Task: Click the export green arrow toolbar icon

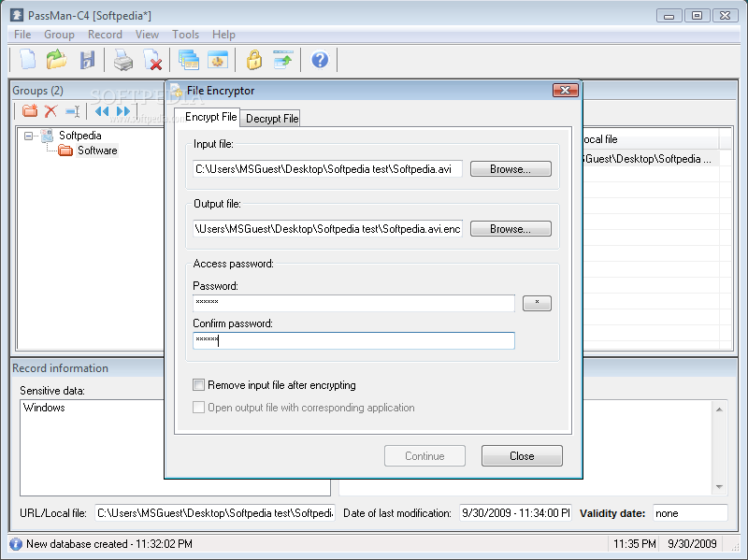Action: 283,60
